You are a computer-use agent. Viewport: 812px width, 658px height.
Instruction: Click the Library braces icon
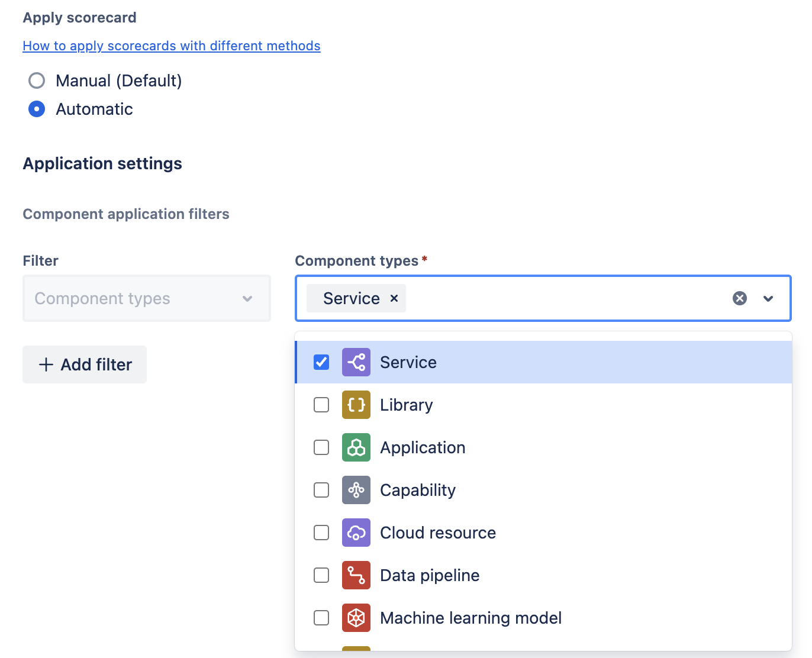[356, 405]
